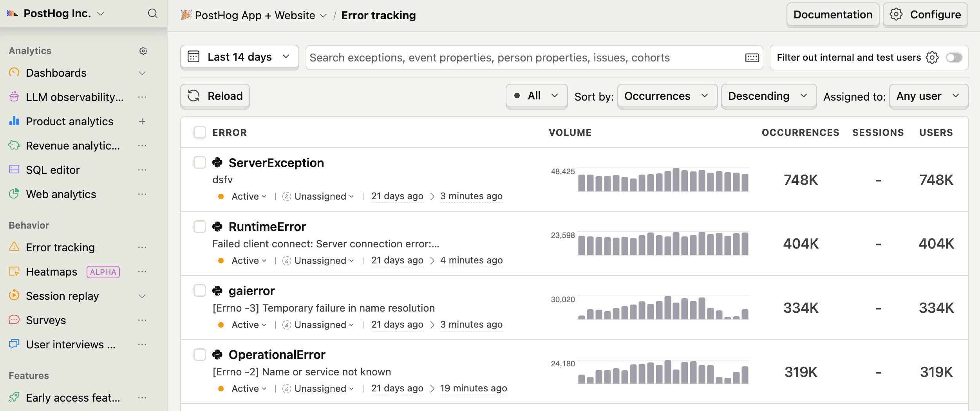Click the Product analytics bar chart icon
The width and height of the screenshot is (980, 411).
[x=14, y=121]
